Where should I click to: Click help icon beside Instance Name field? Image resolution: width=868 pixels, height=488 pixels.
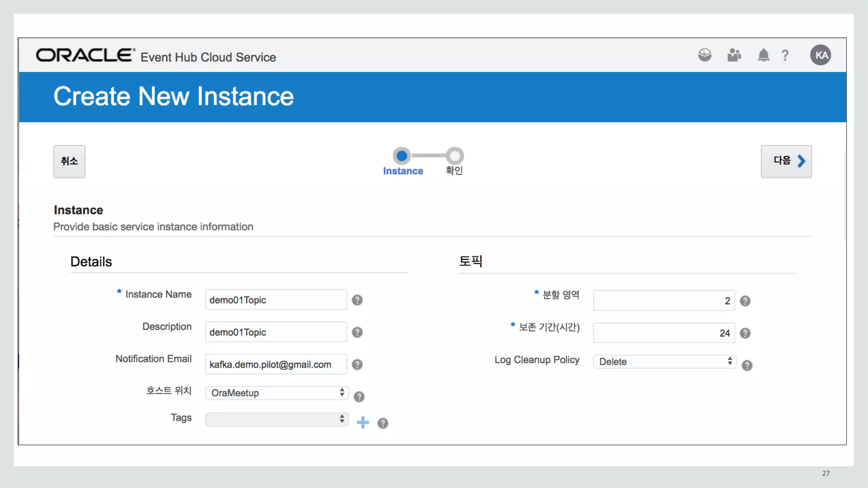tap(357, 300)
